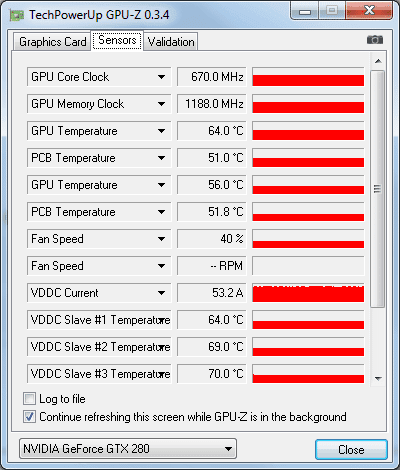Screen dimensions: 402x470
Task: Click the camera screenshot icon
Action: click(x=375, y=40)
